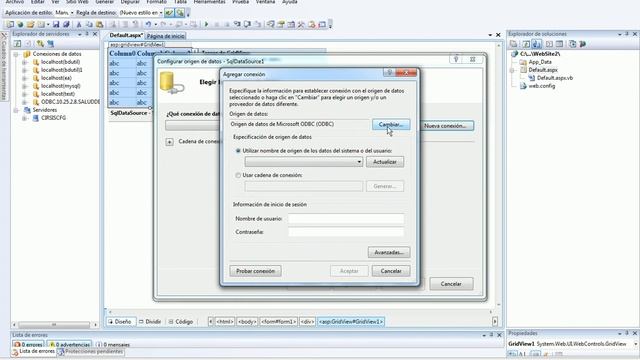Click the Nest Related Files icon in solution explorer

click(537, 44)
